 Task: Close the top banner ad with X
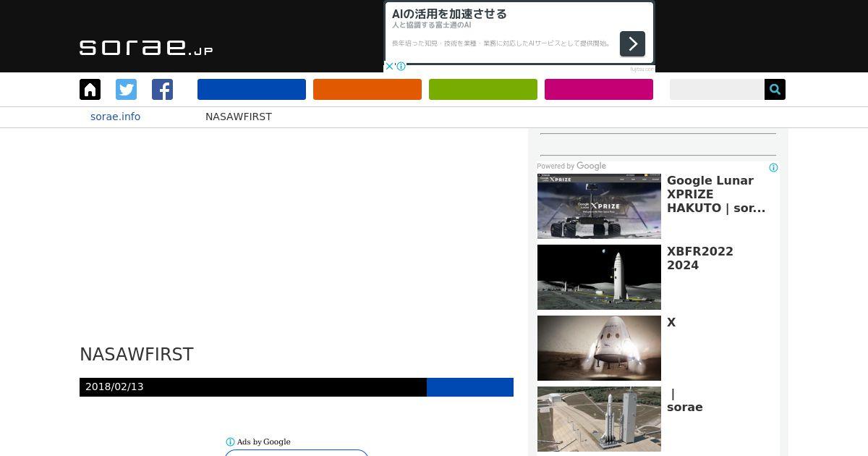click(388, 66)
